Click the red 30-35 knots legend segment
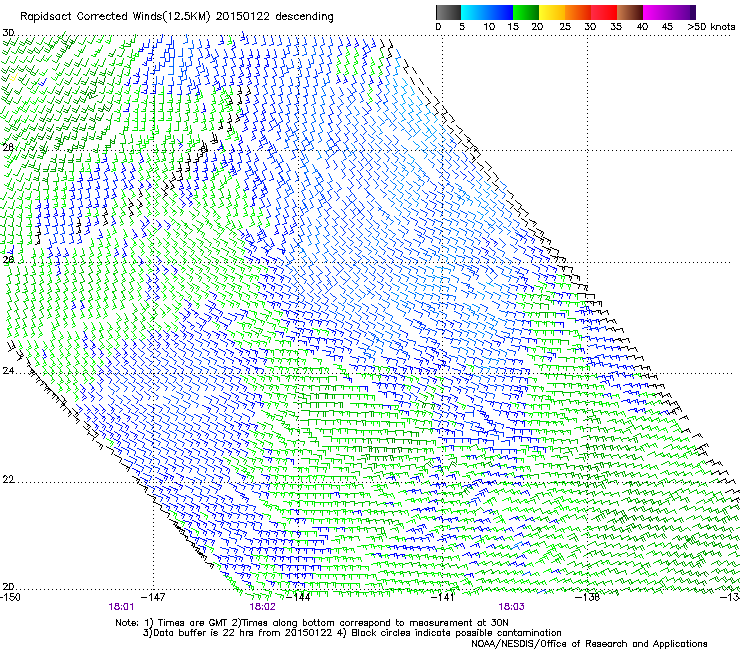This screenshot has width=740, height=650. point(604,12)
